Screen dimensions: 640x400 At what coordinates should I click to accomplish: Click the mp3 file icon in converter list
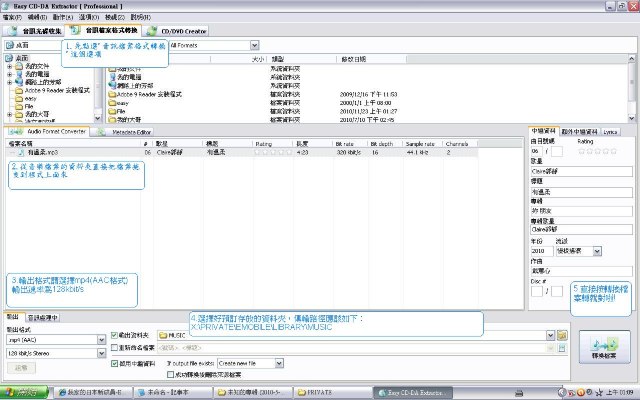[21, 152]
